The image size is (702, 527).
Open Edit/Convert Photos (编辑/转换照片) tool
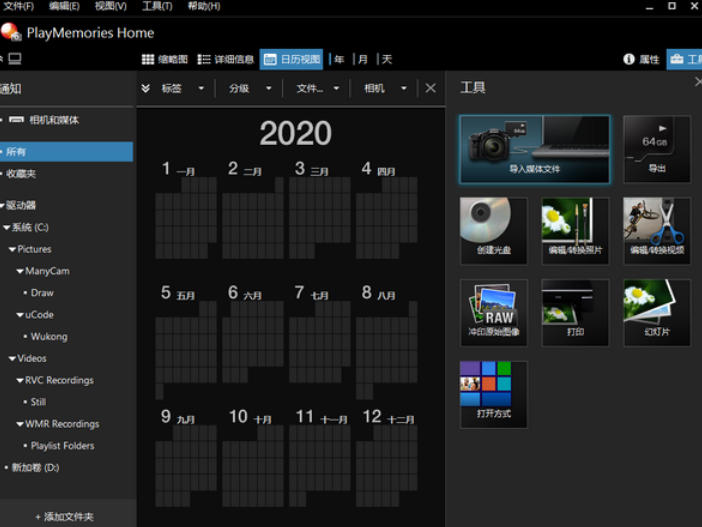(x=575, y=230)
